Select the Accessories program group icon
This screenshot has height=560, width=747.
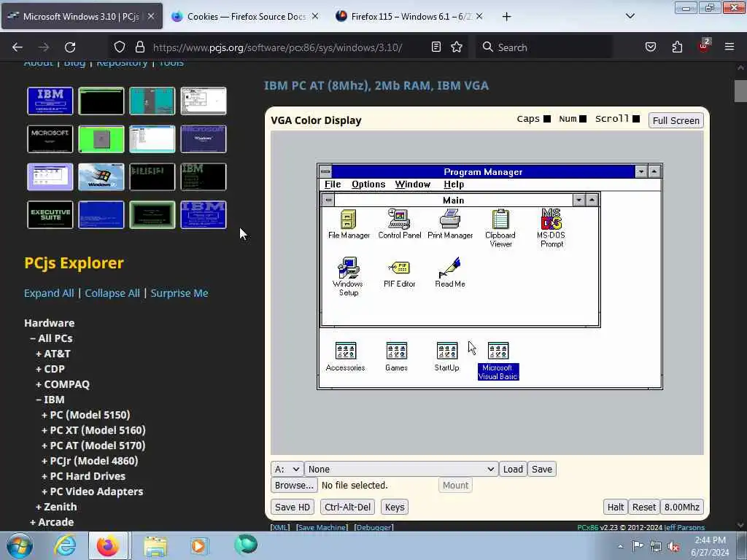click(345, 357)
